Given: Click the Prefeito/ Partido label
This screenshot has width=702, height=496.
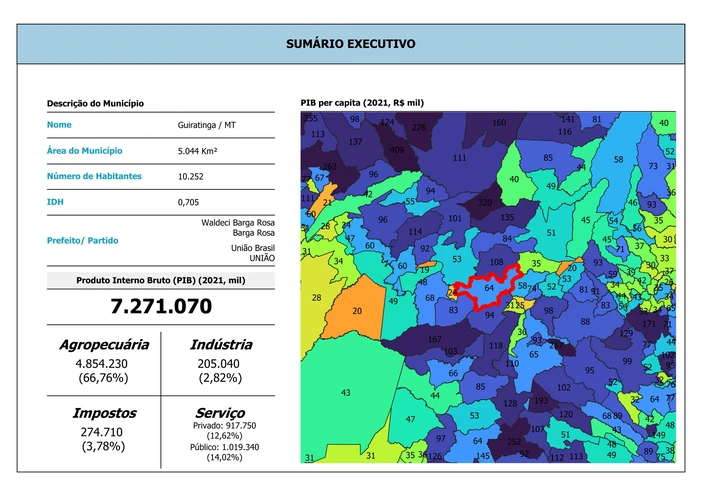Looking at the screenshot, I should click(x=82, y=240).
